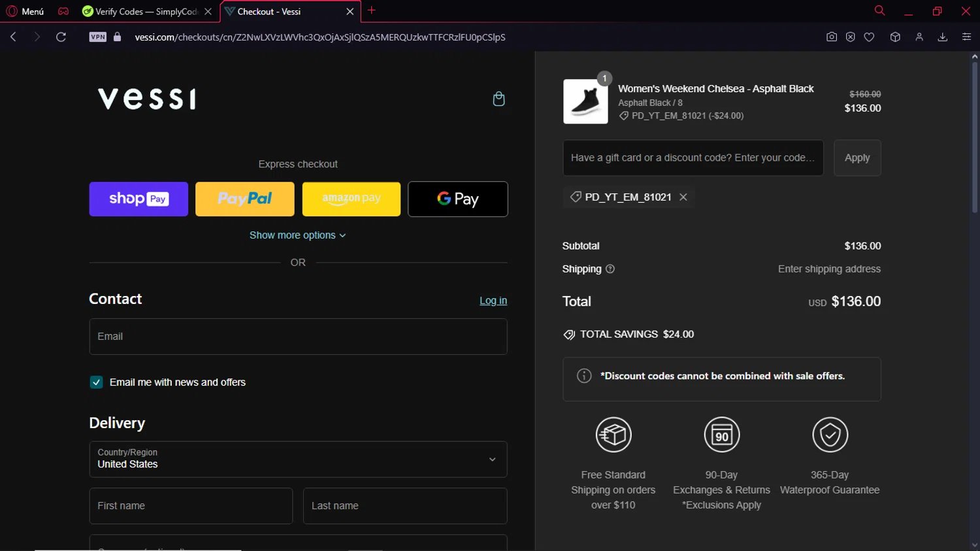Close the Checkout - Vessi tab
Screen dimensions: 980x551
click(350, 11)
